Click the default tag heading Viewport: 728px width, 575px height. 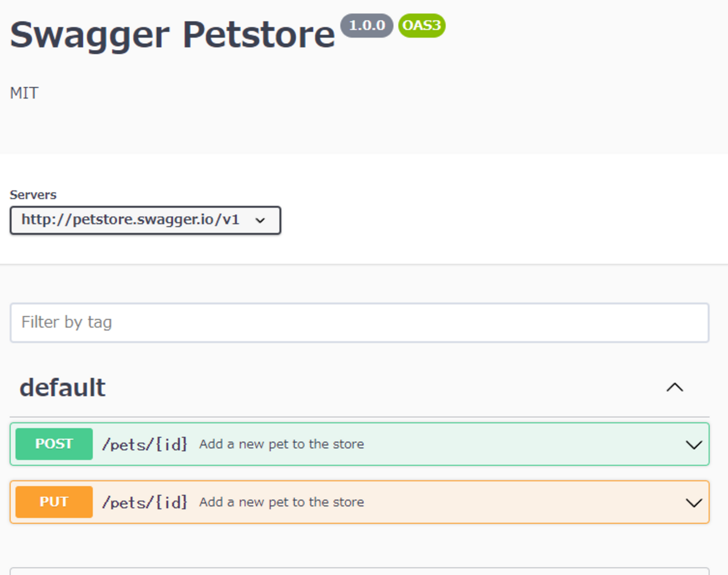(x=62, y=387)
